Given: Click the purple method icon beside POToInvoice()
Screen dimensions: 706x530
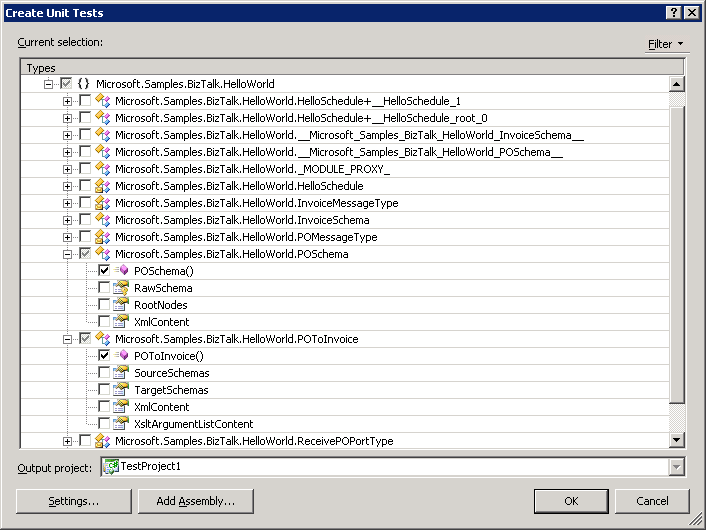Looking at the screenshot, I should (122, 356).
